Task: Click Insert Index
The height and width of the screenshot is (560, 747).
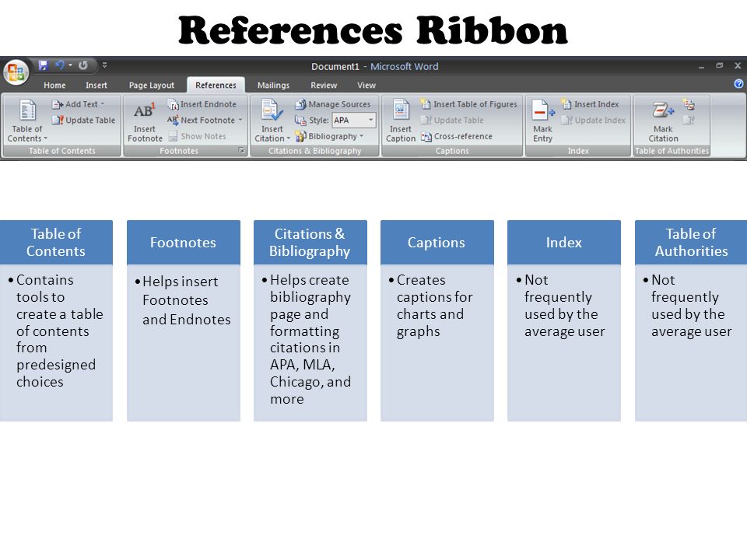Action: 590,104
